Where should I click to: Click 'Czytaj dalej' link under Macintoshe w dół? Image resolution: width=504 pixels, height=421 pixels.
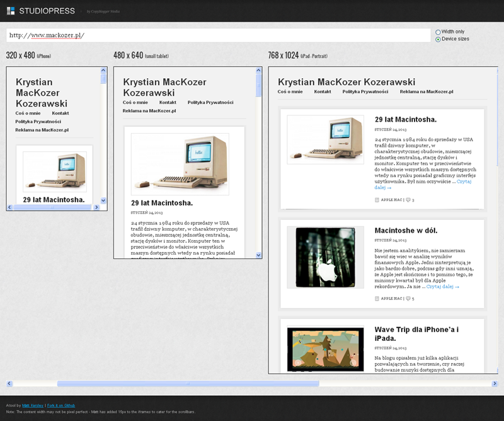[x=442, y=286]
